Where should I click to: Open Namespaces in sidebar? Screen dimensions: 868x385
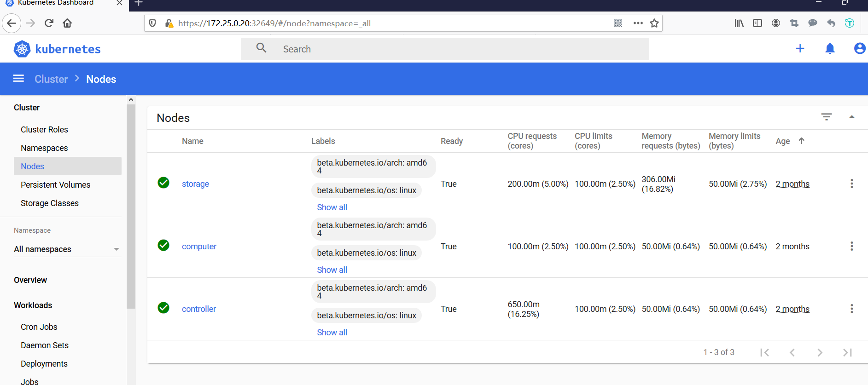click(44, 148)
